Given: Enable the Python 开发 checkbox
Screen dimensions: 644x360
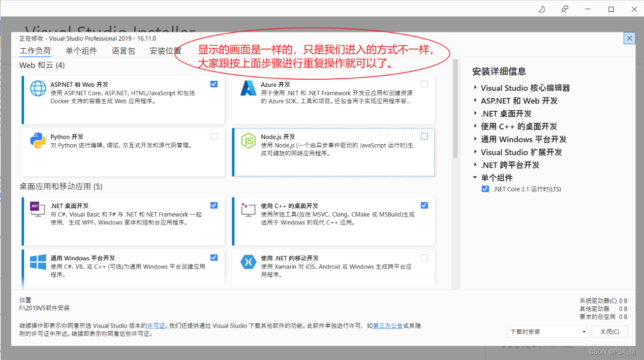Looking at the screenshot, I should point(214,136).
